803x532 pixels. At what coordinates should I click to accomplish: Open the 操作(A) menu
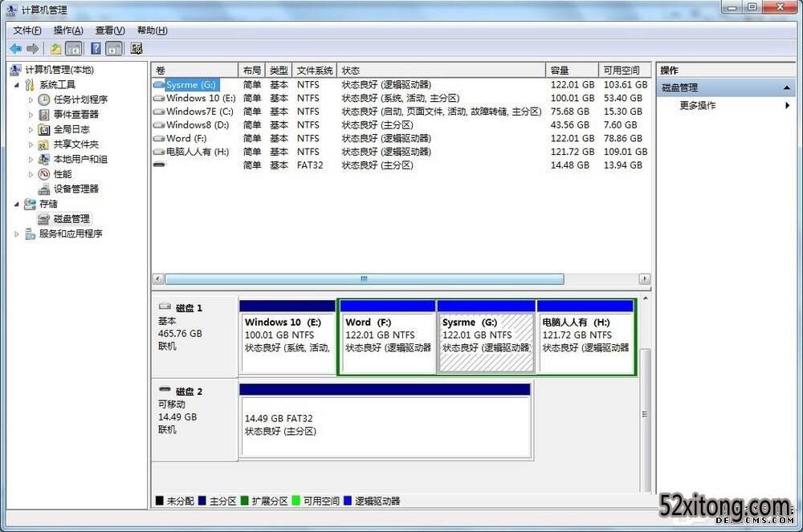coord(68,30)
